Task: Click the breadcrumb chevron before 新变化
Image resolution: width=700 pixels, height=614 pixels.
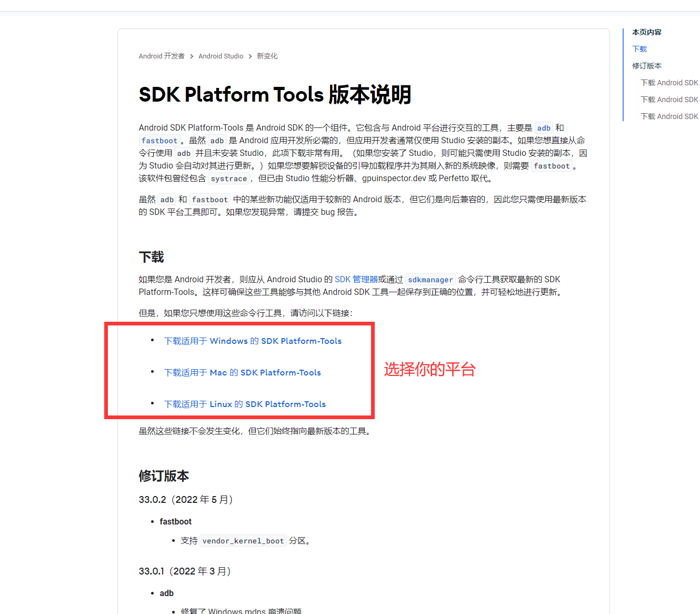Action: (x=250, y=56)
